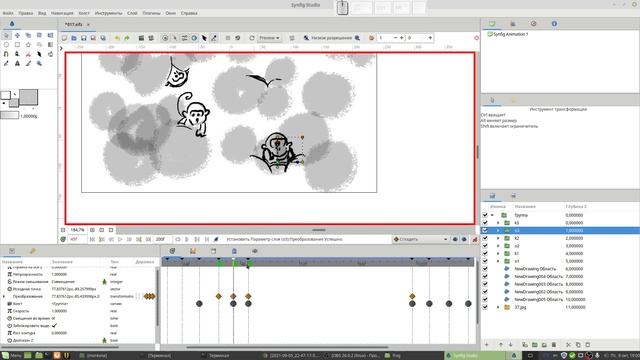Select the Circle tool in the toolbox

[6, 44]
